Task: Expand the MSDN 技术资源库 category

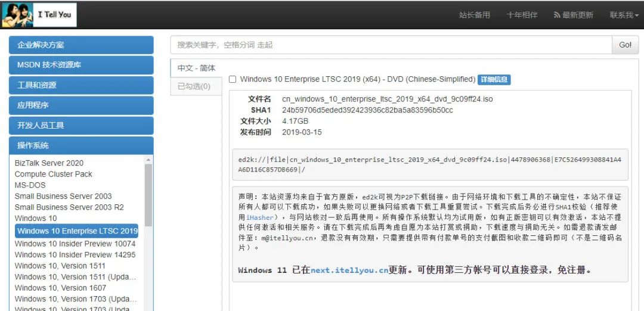Action: pyautogui.click(x=81, y=65)
